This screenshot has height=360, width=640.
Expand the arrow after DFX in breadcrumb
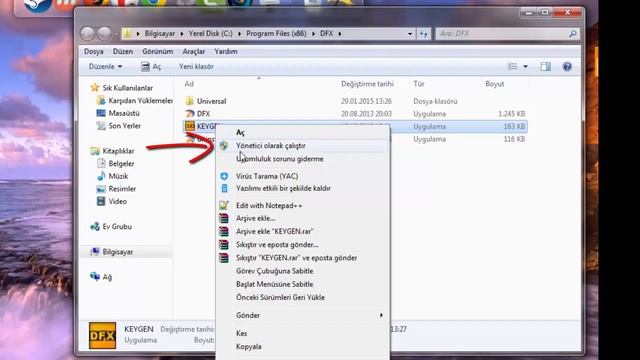(340, 33)
